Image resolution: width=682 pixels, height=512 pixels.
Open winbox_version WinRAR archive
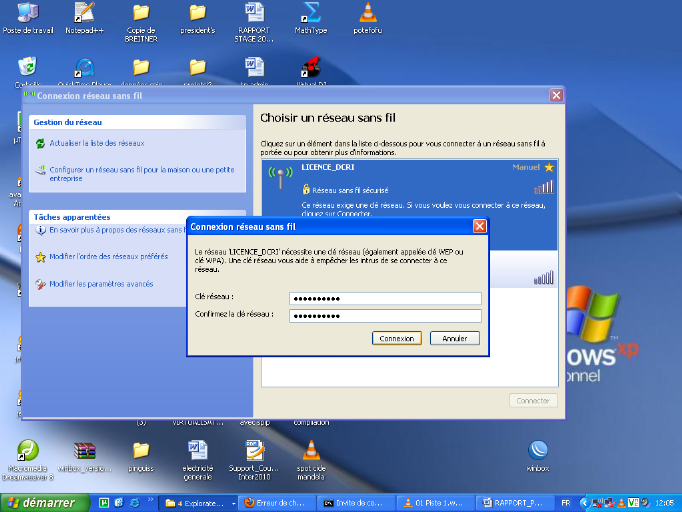pos(84,456)
